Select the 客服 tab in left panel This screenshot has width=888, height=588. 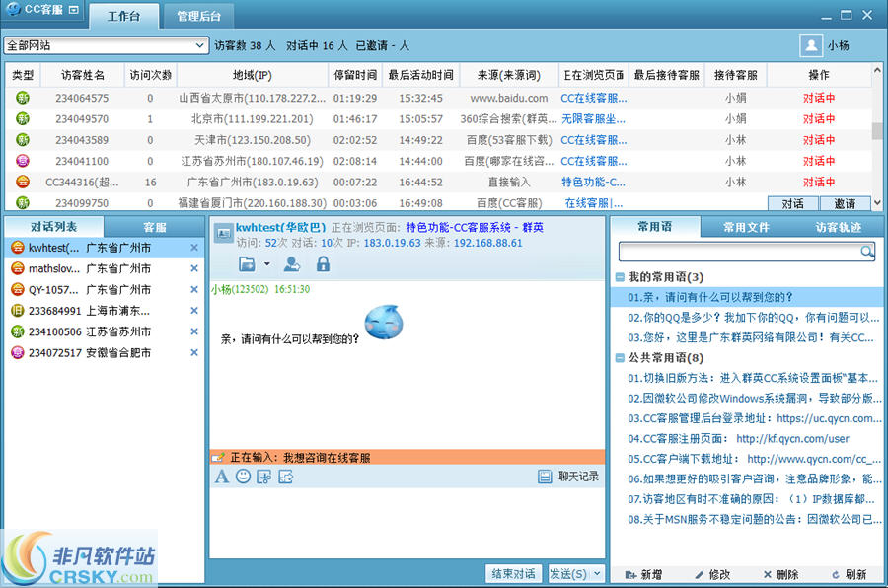click(x=154, y=227)
